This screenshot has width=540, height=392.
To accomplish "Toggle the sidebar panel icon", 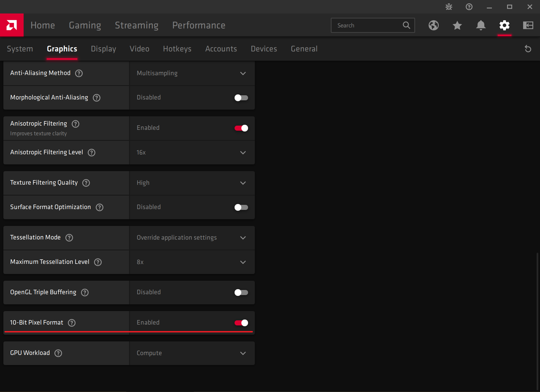I will pos(528,25).
